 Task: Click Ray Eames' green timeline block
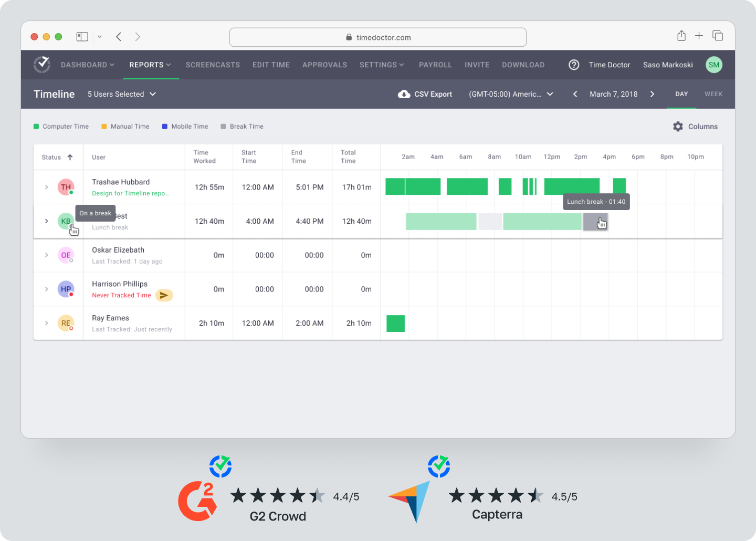tap(395, 324)
